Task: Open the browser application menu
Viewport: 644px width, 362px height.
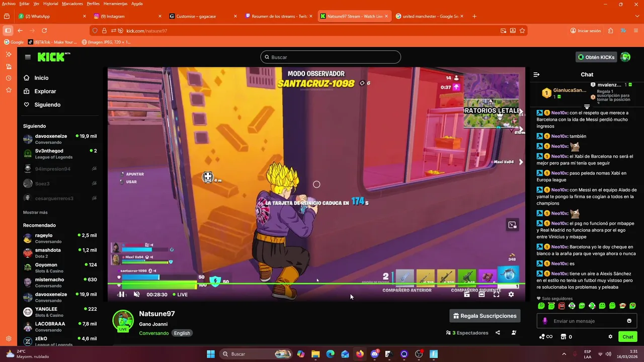Action: (636, 31)
